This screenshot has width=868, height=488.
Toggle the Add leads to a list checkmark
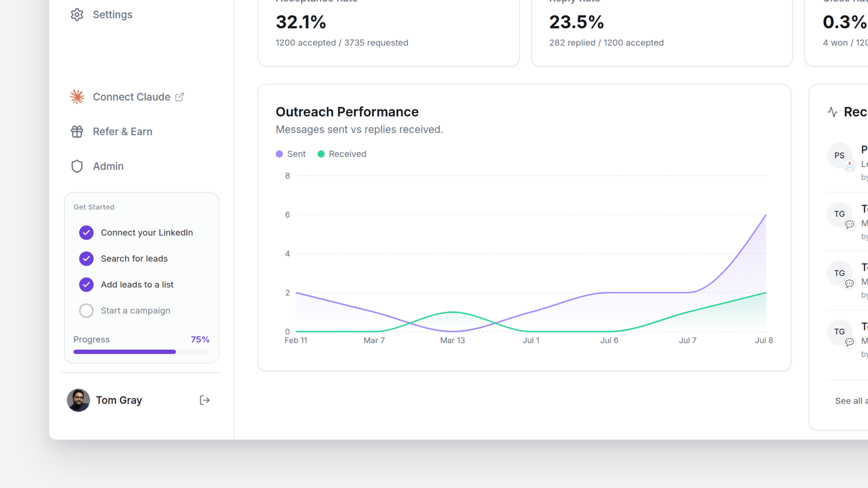(x=86, y=285)
